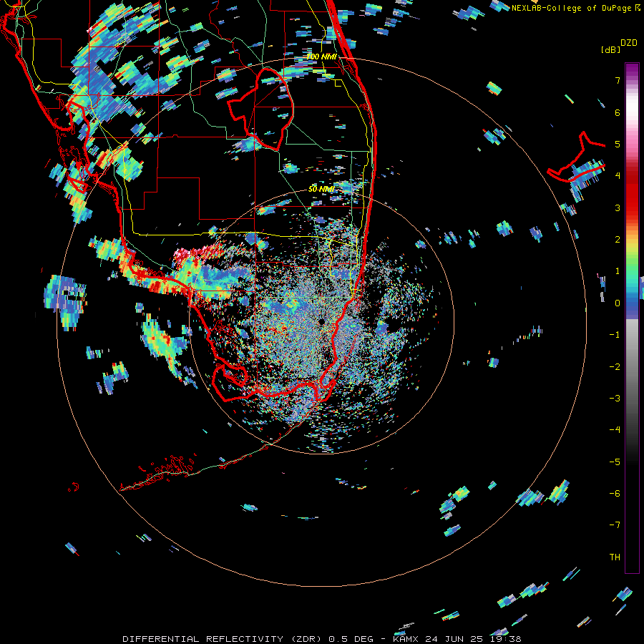Click the 50 NMI range ring label
644x644 pixels.
pos(321,189)
